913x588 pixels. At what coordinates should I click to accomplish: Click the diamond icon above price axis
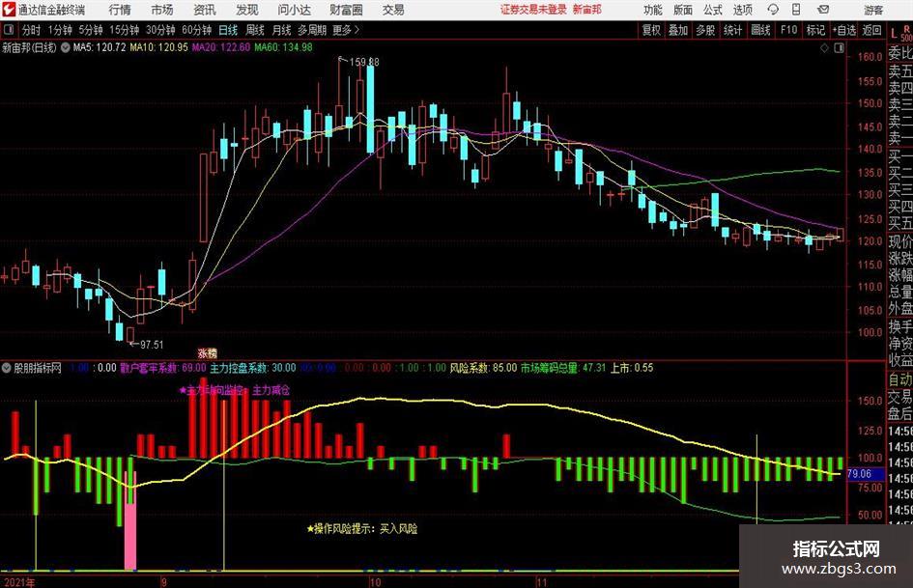(824, 47)
